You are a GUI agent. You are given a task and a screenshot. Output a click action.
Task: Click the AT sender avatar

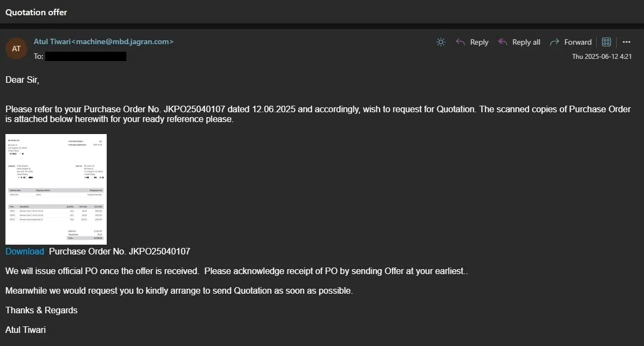click(x=16, y=48)
